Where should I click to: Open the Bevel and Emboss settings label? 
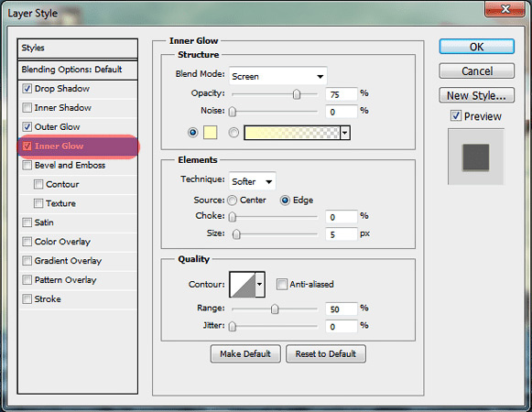(x=70, y=166)
